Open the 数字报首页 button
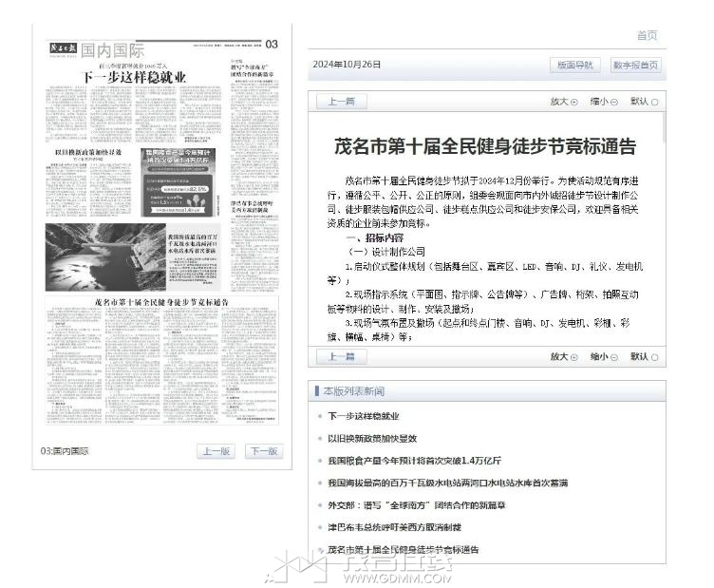 pos(635,66)
